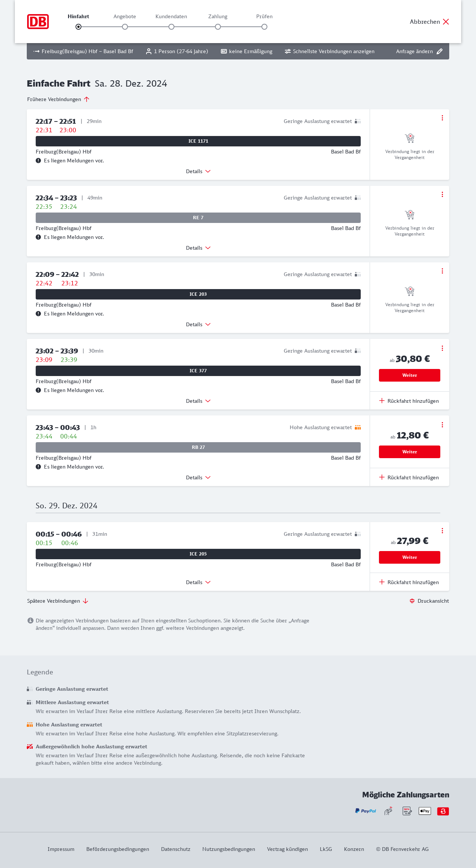This screenshot has height=868, width=476.
Task: Click the PayPal payment icon
Action: (366, 811)
